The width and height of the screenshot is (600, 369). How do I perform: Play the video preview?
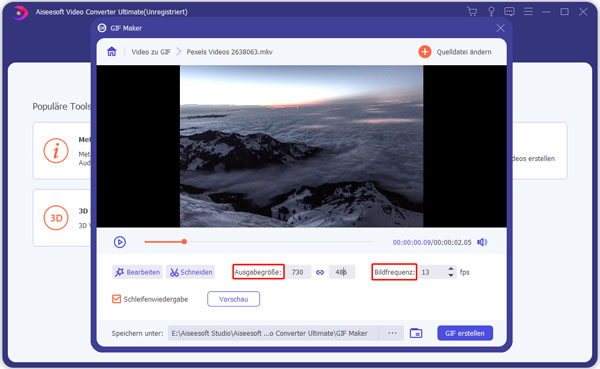(x=120, y=242)
